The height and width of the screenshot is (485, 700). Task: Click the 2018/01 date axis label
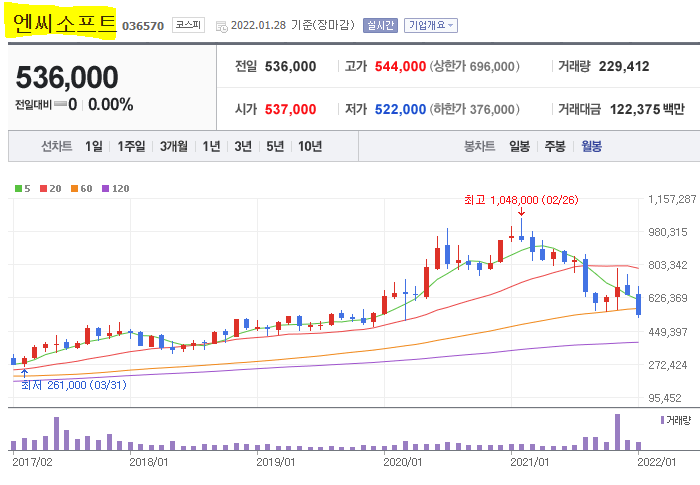tap(149, 462)
